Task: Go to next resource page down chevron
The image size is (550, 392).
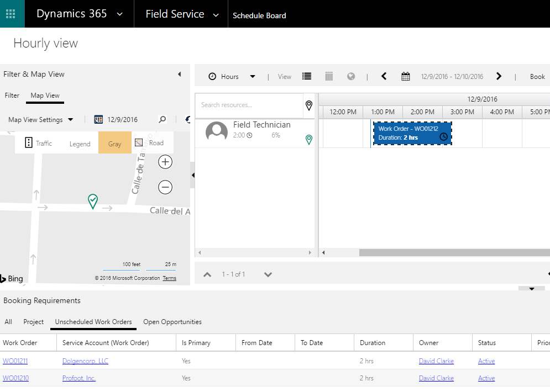Action: click(268, 274)
